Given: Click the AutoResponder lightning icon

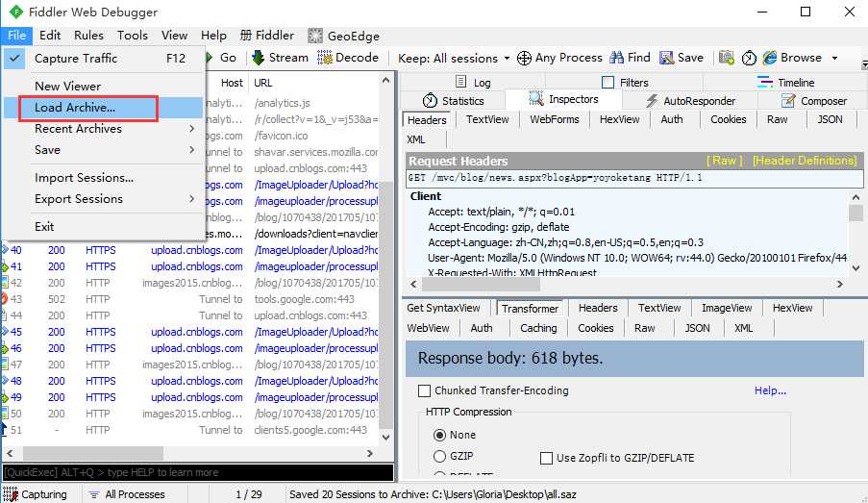Looking at the screenshot, I should click(x=652, y=101).
